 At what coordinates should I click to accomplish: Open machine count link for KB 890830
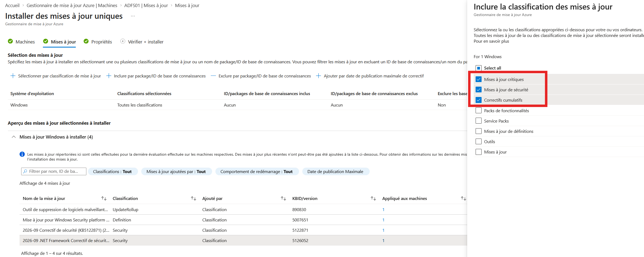pyautogui.click(x=383, y=210)
